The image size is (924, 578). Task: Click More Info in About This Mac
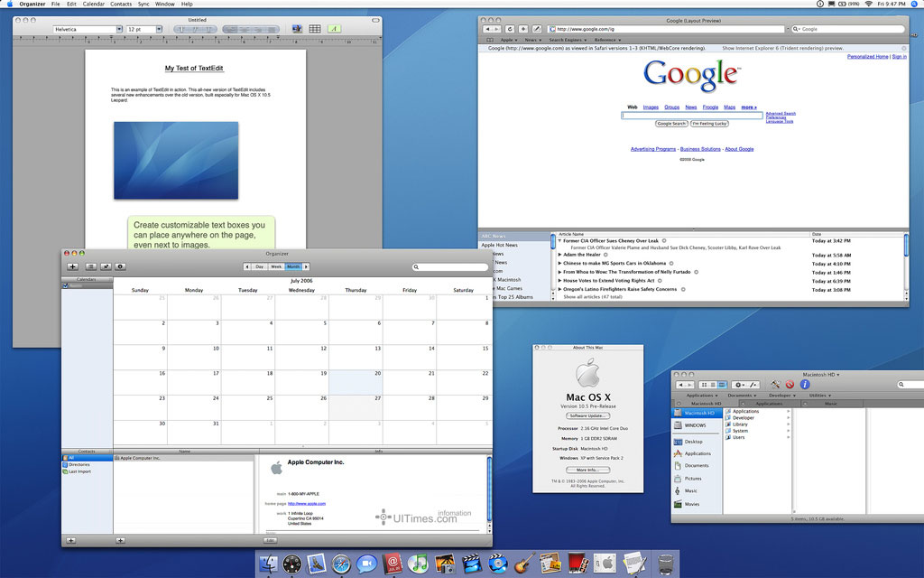pyautogui.click(x=587, y=470)
